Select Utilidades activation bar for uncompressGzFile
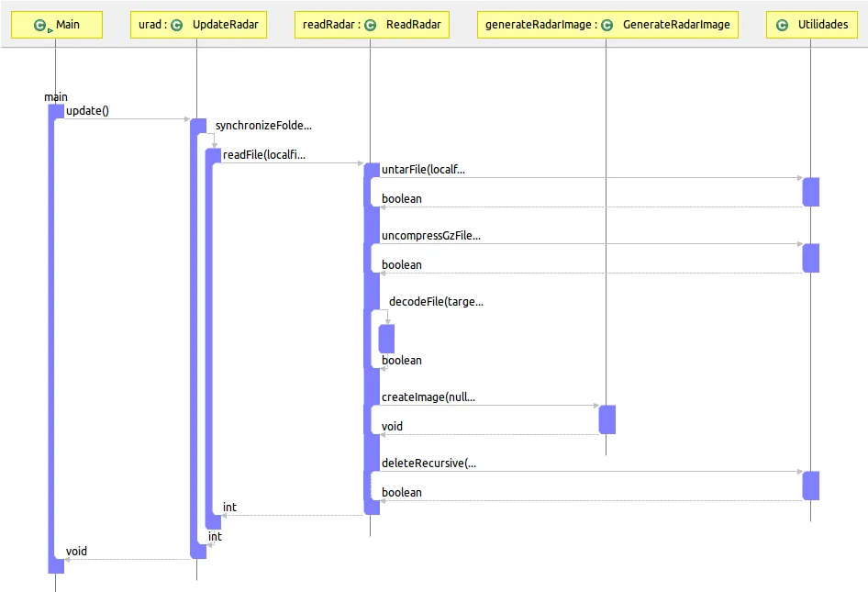Screen dimensions: 868x592 point(811,258)
